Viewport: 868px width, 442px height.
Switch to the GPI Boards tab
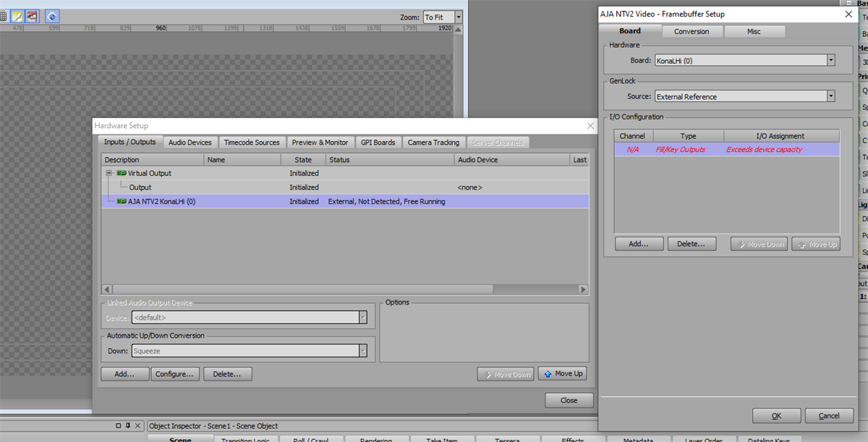pyautogui.click(x=378, y=143)
